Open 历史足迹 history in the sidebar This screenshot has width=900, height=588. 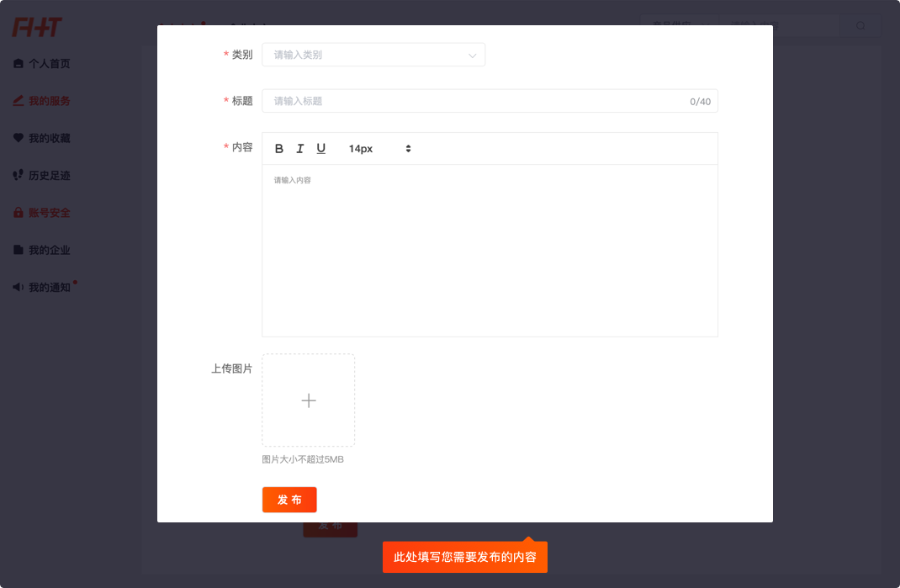click(x=49, y=176)
